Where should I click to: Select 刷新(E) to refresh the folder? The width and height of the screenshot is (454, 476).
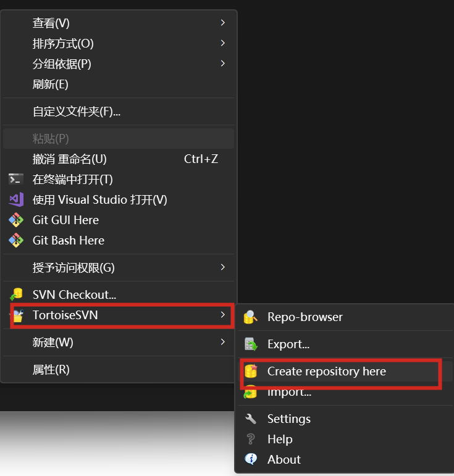(x=51, y=85)
